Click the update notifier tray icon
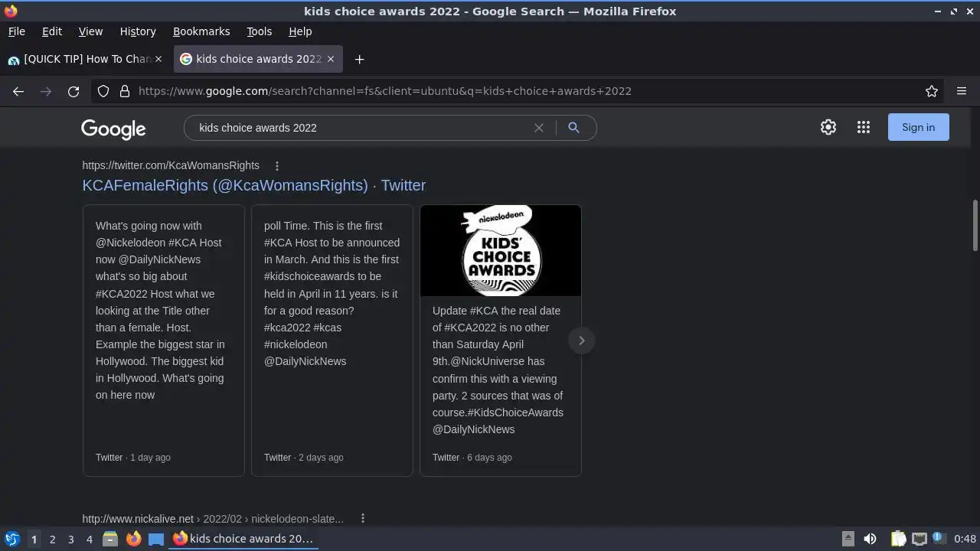This screenshot has width=980, height=551. tap(938, 539)
